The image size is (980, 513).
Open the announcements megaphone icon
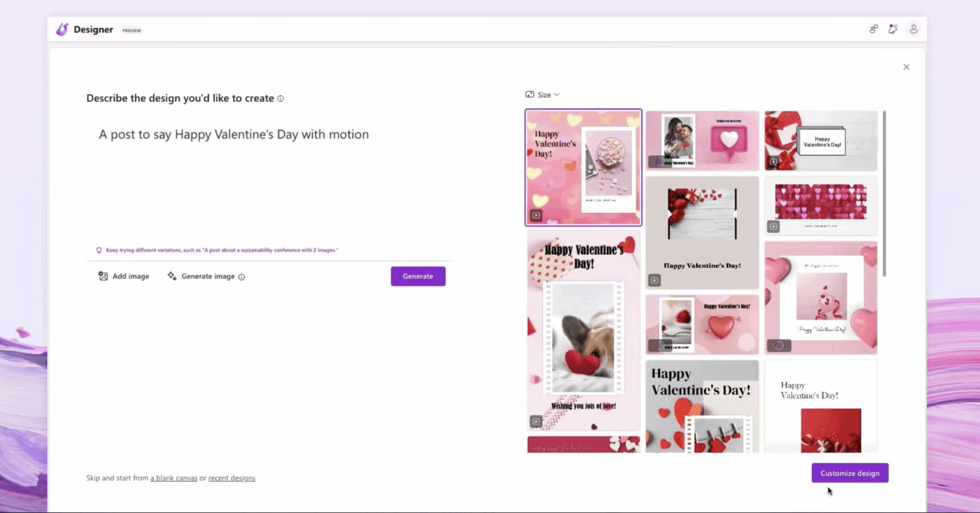point(894,29)
